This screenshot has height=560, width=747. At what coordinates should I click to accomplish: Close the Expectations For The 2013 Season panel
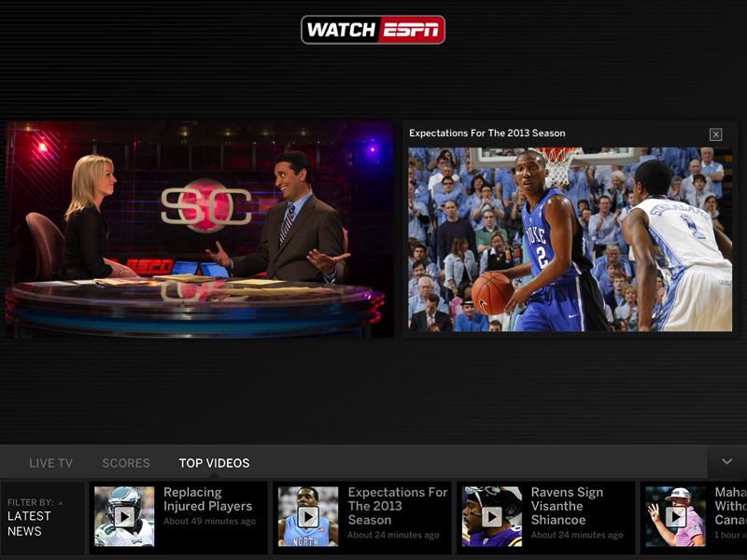[715, 134]
